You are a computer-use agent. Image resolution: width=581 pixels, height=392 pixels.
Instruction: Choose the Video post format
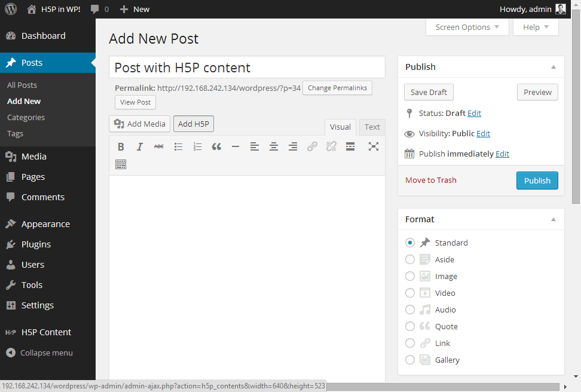pos(410,293)
